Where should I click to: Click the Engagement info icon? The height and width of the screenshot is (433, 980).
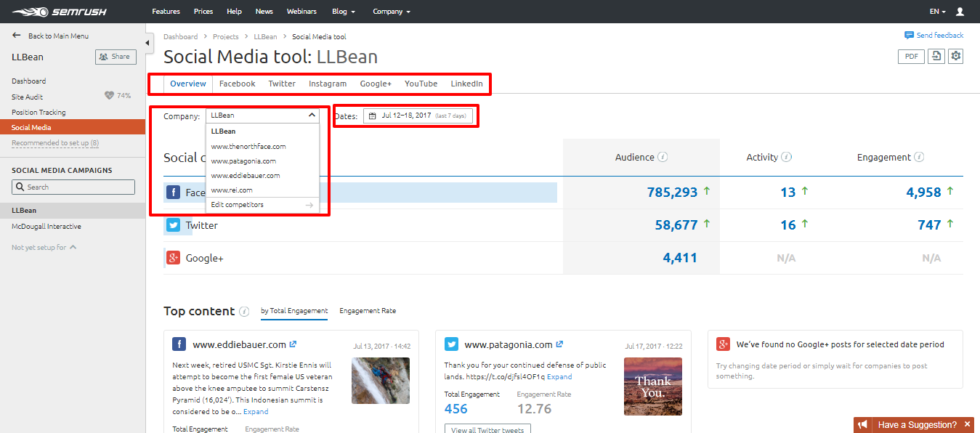[x=919, y=158]
